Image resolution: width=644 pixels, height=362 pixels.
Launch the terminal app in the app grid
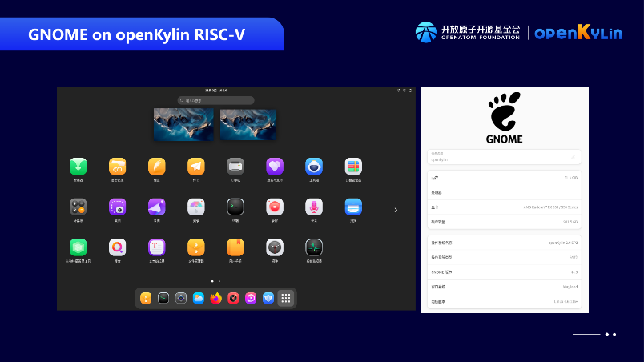[235, 207]
